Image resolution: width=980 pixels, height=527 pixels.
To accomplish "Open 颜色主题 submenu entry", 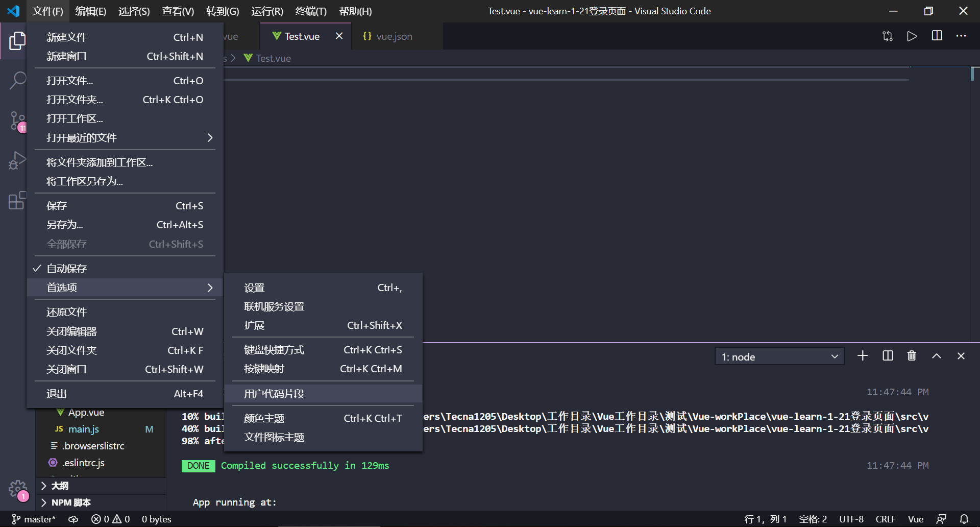I will point(323,418).
